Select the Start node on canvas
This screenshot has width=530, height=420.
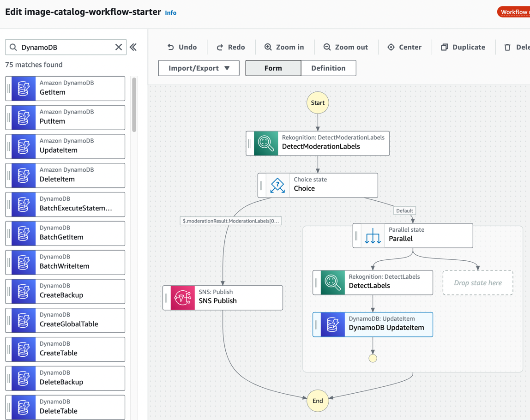(318, 103)
